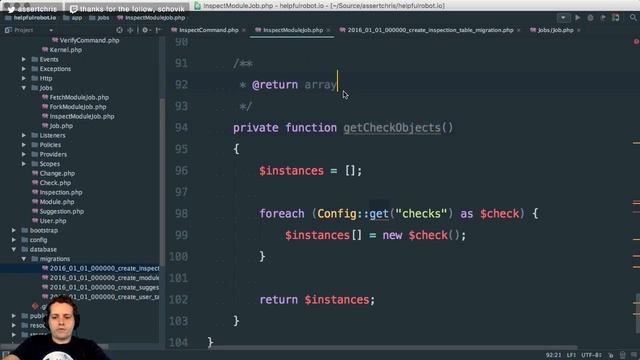Click the editor horizontal scrollbar

point(392,348)
